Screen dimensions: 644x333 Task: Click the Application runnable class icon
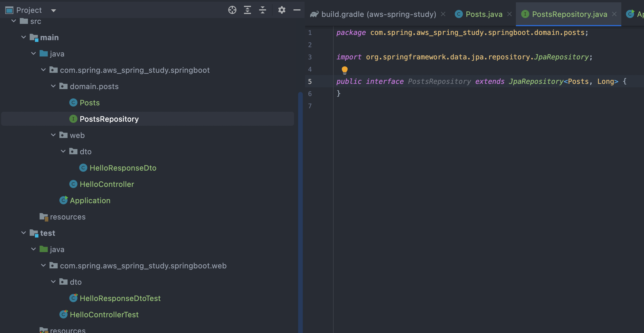(63, 200)
